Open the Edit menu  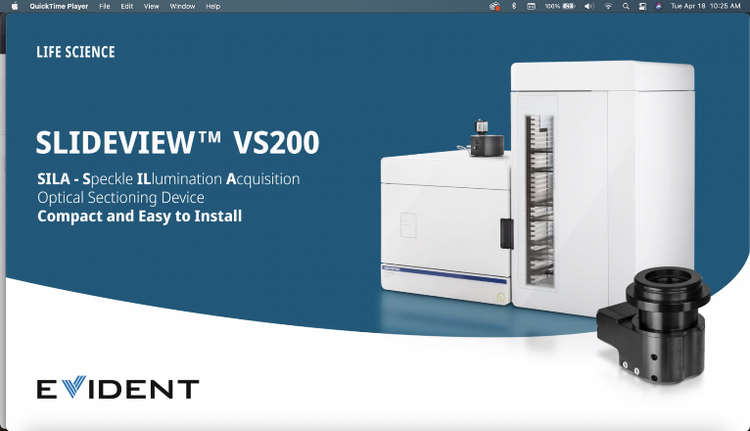(127, 6)
